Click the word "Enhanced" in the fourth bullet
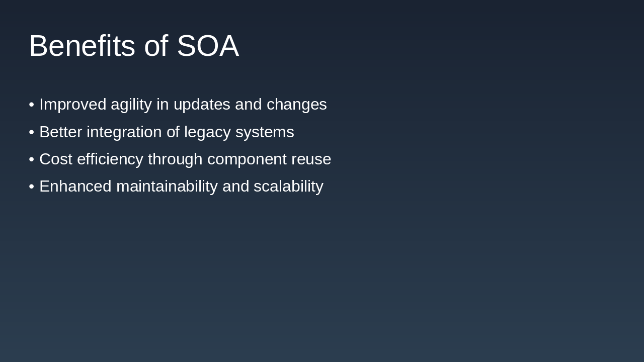 (75, 187)
